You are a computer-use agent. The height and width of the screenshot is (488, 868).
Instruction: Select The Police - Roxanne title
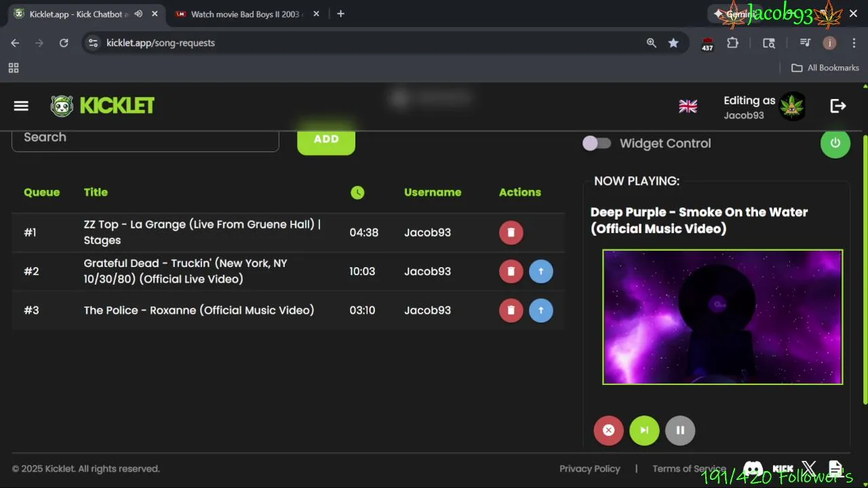pyautogui.click(x=199, y=310)
